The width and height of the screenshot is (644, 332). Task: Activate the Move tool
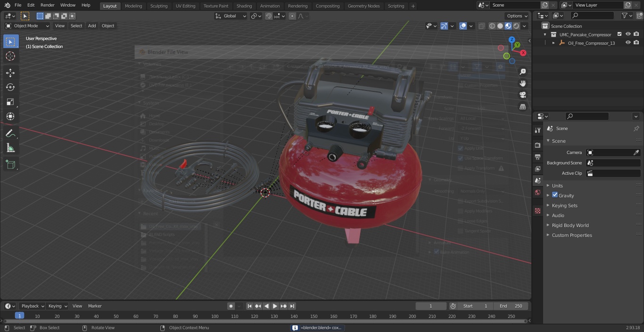(10, 73)
